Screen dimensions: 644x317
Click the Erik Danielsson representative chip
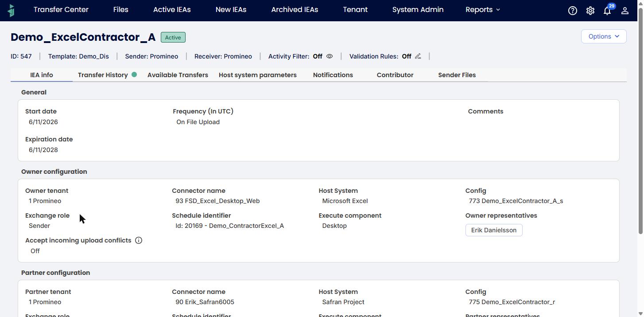[494, 230]
